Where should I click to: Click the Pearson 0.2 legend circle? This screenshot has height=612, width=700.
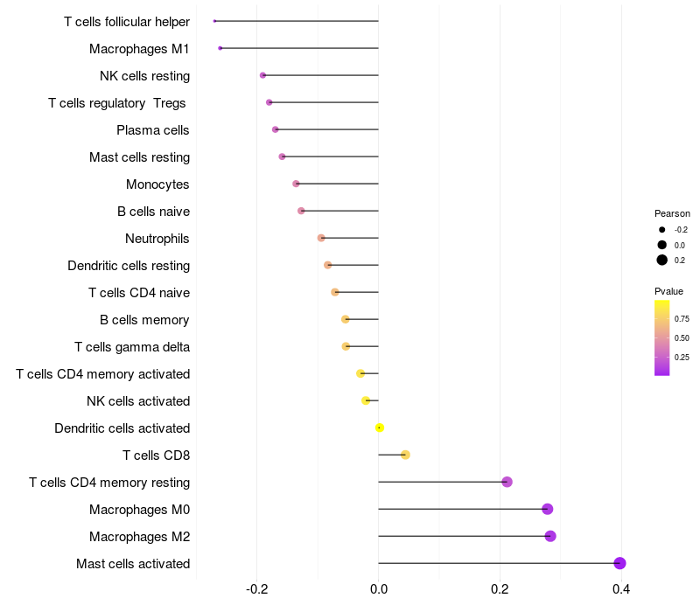(662, 260)
